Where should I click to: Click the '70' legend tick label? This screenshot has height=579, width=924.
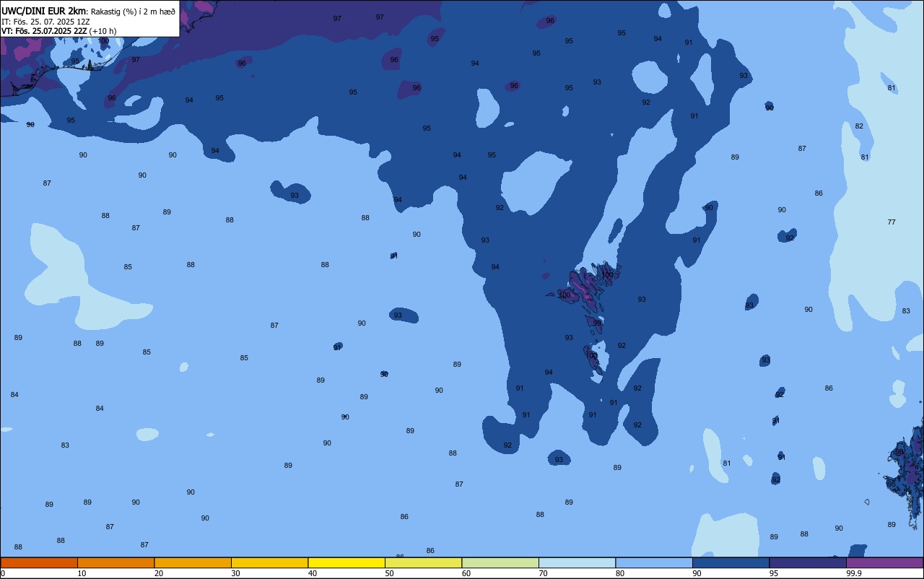[543, 573]
